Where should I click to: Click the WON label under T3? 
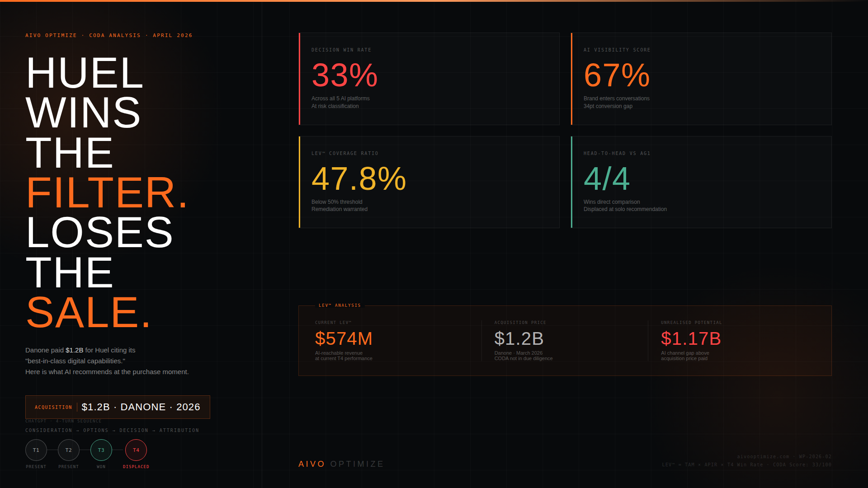(x=101, y=467)
